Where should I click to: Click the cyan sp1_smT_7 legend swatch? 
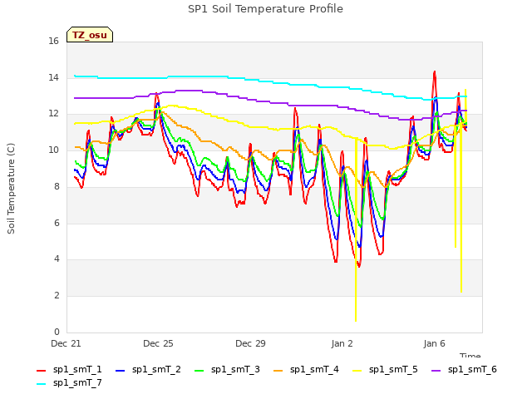[x=41, y=384]
